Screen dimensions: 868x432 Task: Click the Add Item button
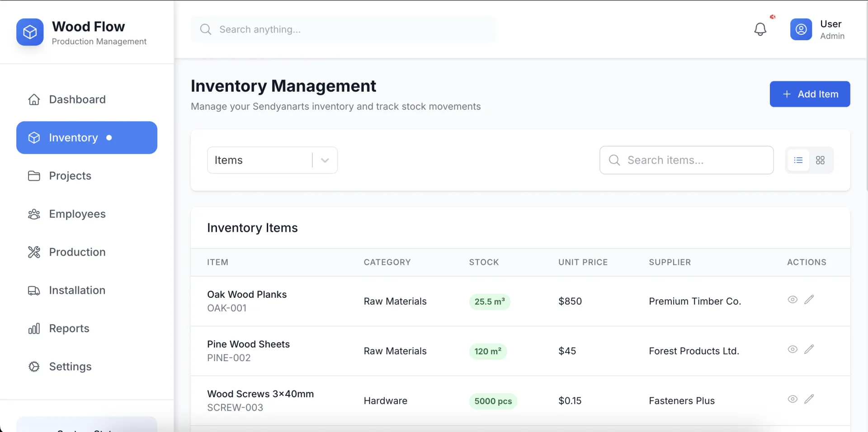click(810, 94)
